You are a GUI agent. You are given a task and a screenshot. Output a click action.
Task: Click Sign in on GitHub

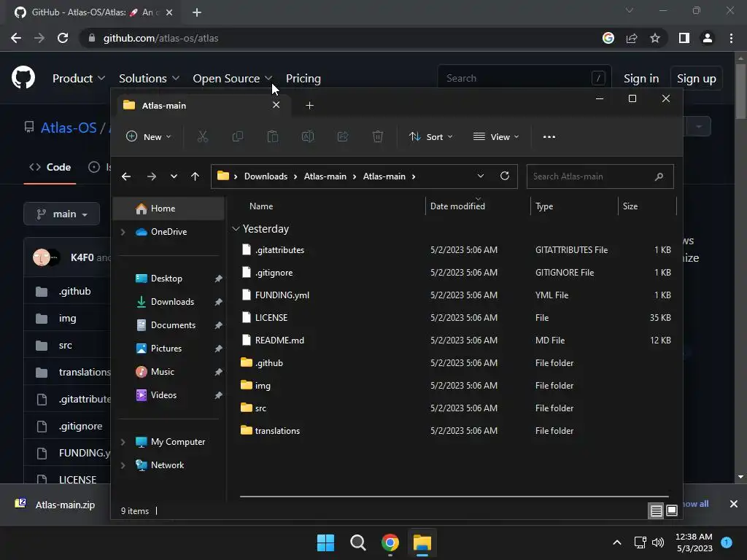pyautogui.click(x=641, y=79)
